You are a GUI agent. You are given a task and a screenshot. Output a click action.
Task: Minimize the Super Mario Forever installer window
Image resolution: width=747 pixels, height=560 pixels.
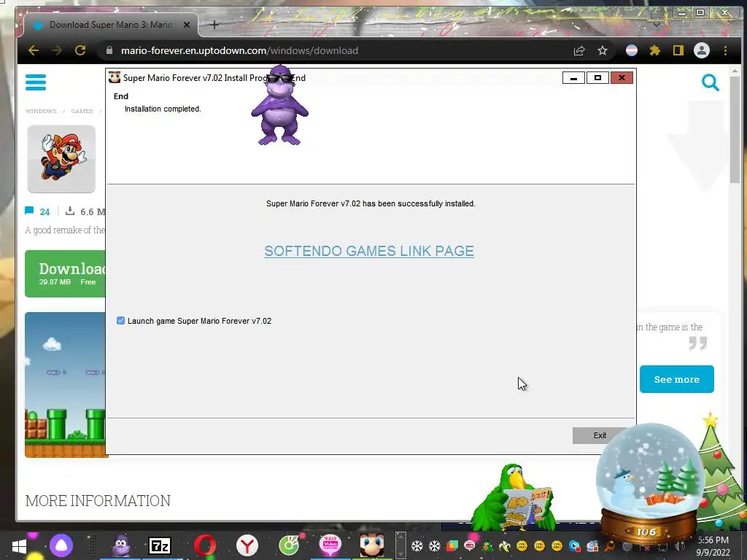(574, 77)
